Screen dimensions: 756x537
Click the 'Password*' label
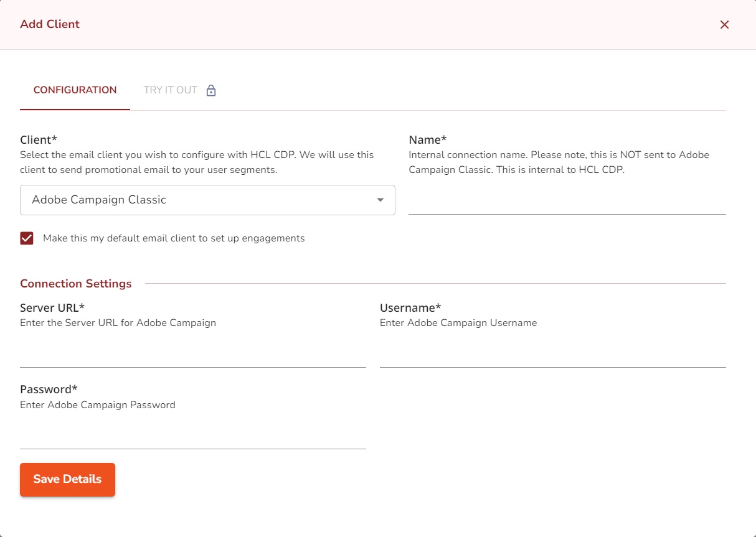tap(49, 389)
